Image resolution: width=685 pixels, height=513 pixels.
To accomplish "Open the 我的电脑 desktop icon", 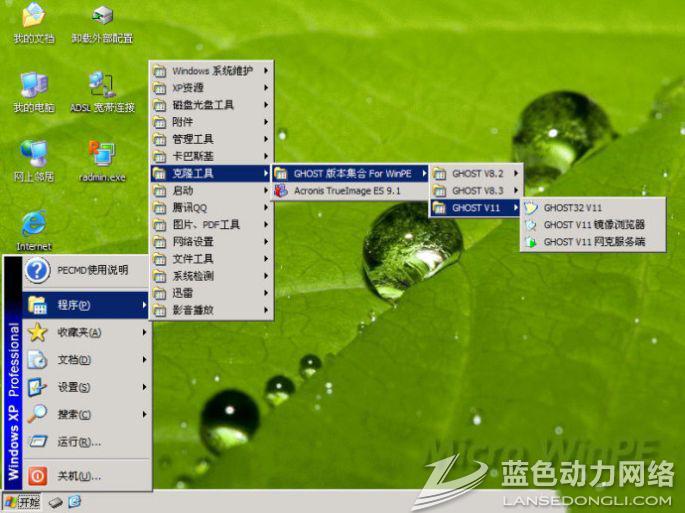I will pos(33,86).
